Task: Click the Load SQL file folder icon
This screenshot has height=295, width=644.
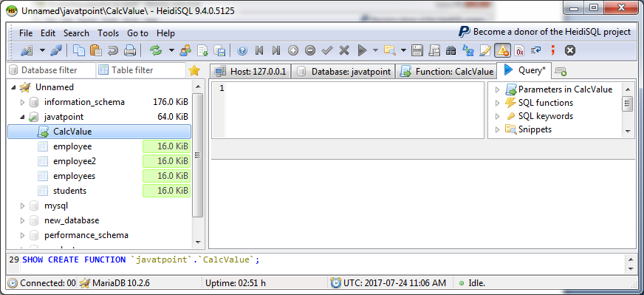Action: coord(389,50)
